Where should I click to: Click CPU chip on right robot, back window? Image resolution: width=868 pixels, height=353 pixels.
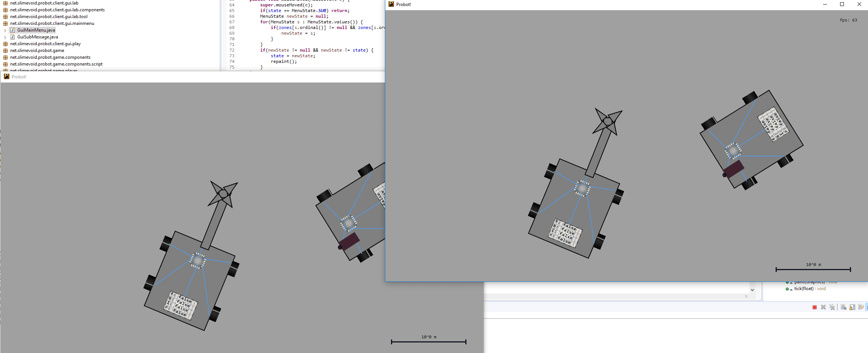coord(348,223)
